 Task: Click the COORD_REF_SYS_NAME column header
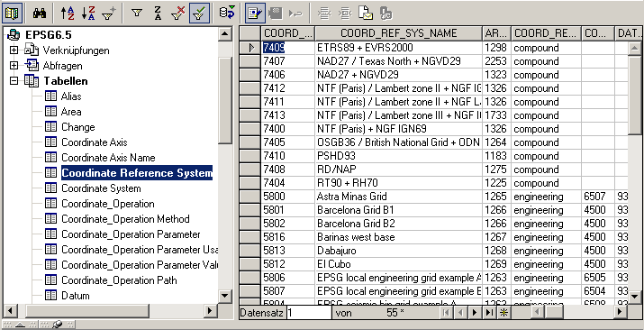point(399,33)
